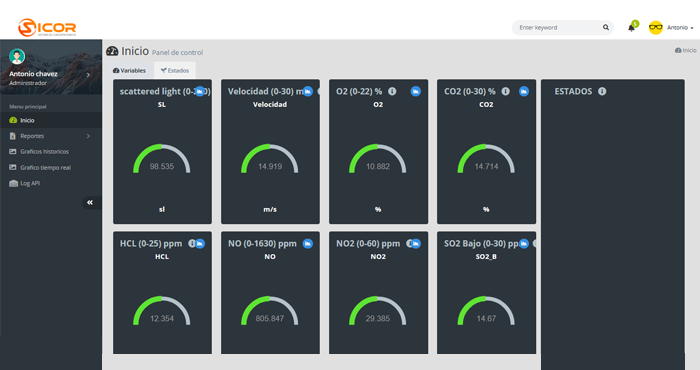
Task: Click info icon beside CO2 (0-30) %
Action: point(505,91)
